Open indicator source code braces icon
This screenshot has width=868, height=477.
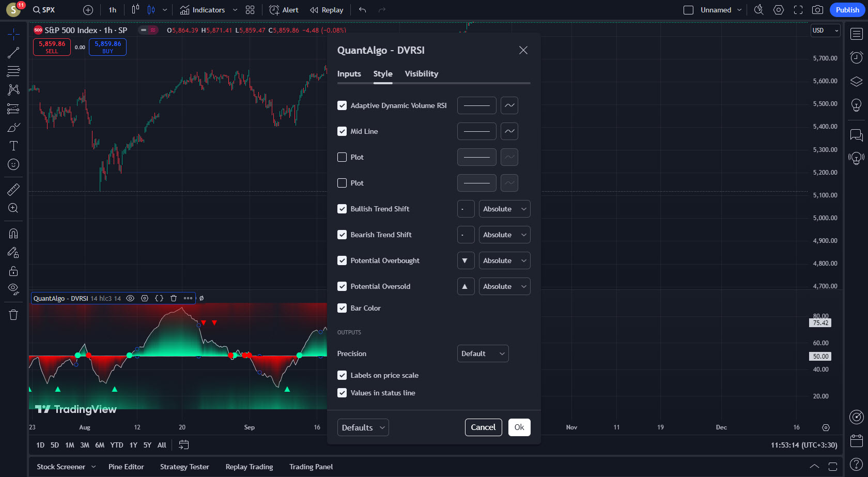159,298
